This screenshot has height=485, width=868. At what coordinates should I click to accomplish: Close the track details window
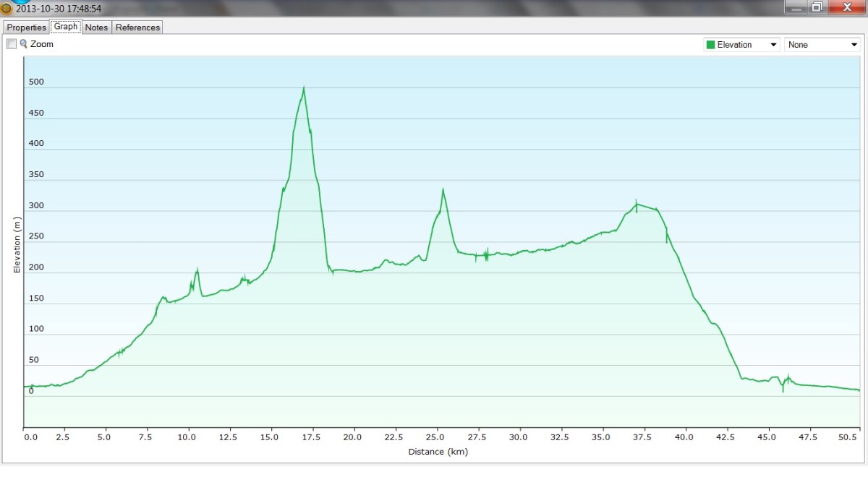point(846,8)
